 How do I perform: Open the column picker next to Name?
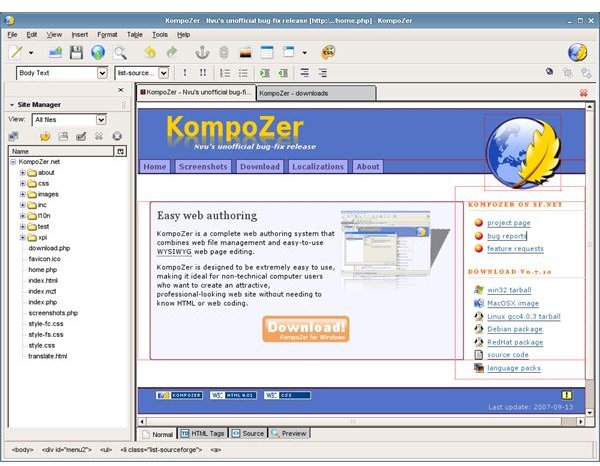pyautogui.click(x=121, y=152)
